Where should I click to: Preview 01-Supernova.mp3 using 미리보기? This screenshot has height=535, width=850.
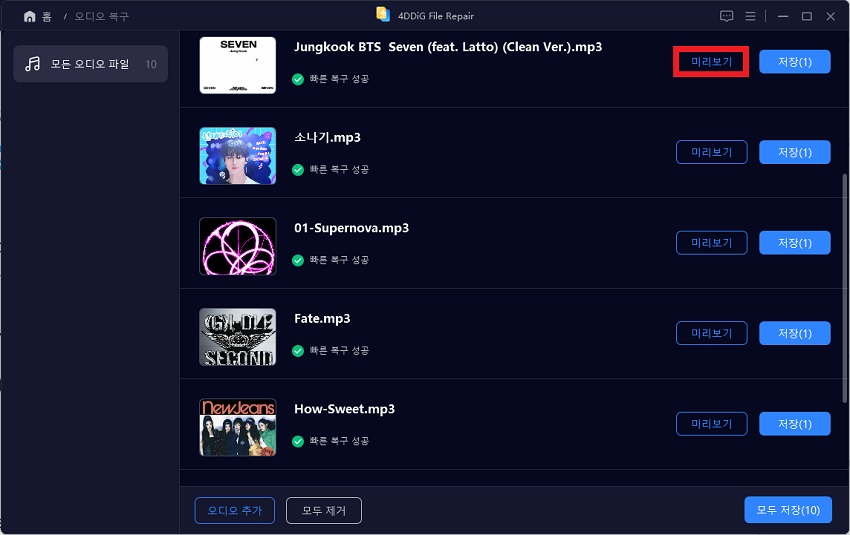point(711,243)
